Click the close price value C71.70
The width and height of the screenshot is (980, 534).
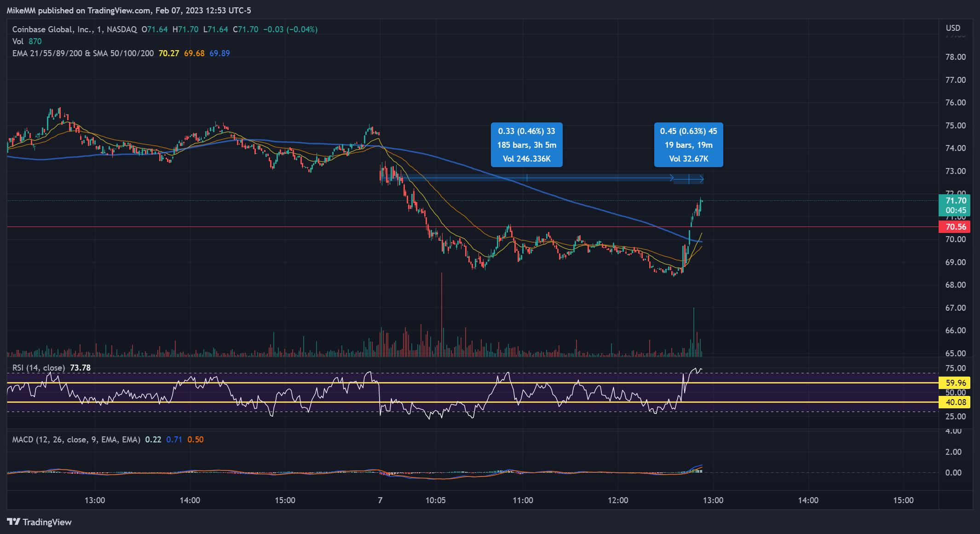[x=246, y=29]
